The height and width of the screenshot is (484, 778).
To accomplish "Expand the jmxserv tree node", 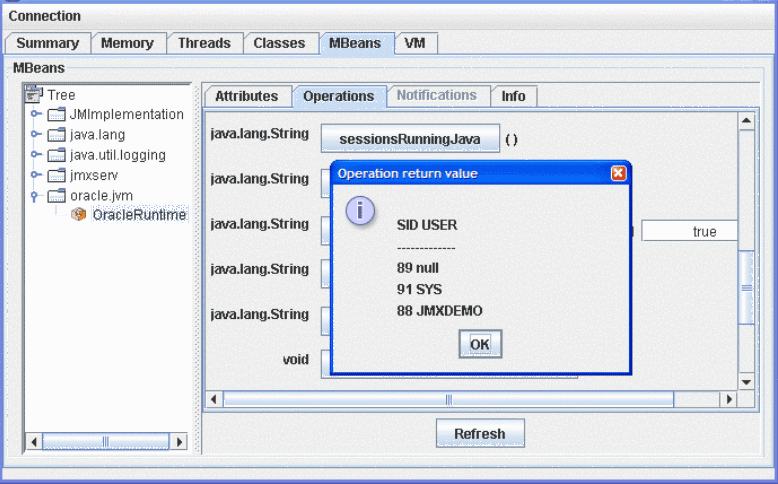I will pos(35,175).
